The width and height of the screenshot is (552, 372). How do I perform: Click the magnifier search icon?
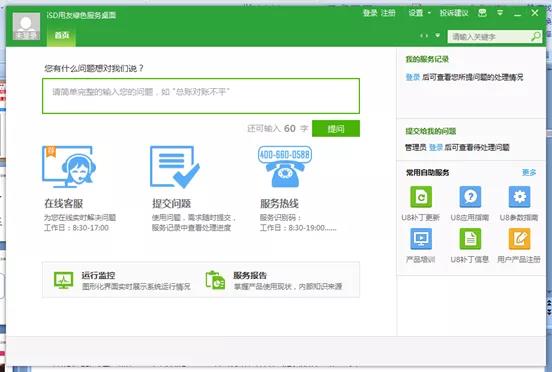pyautogui.click(x=536, y=36)
